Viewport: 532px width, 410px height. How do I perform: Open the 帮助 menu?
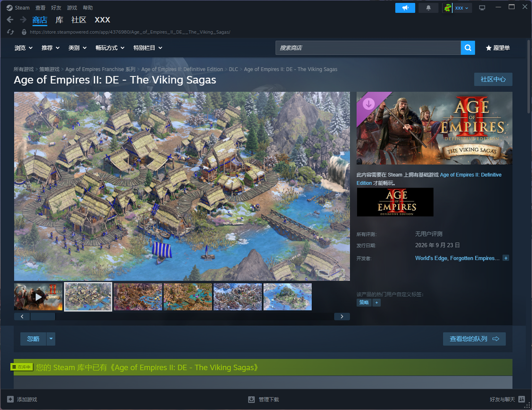pyautogui.click(x=88, y=8)
